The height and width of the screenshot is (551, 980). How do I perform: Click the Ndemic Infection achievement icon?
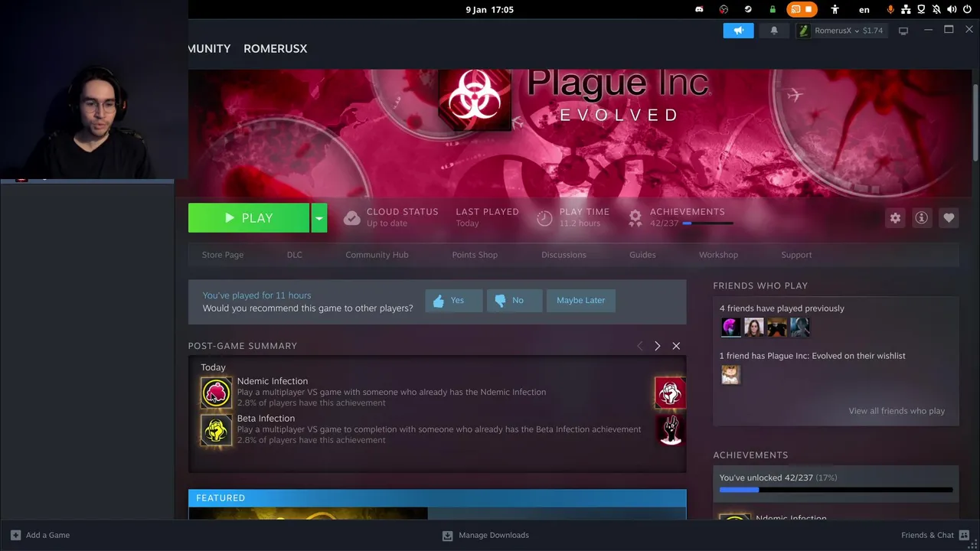216,393
